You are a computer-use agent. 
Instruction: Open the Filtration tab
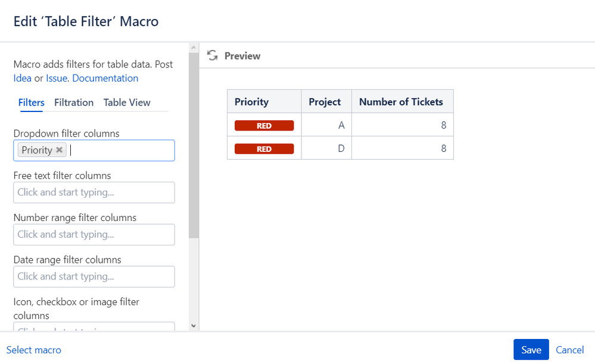[74, 102]
